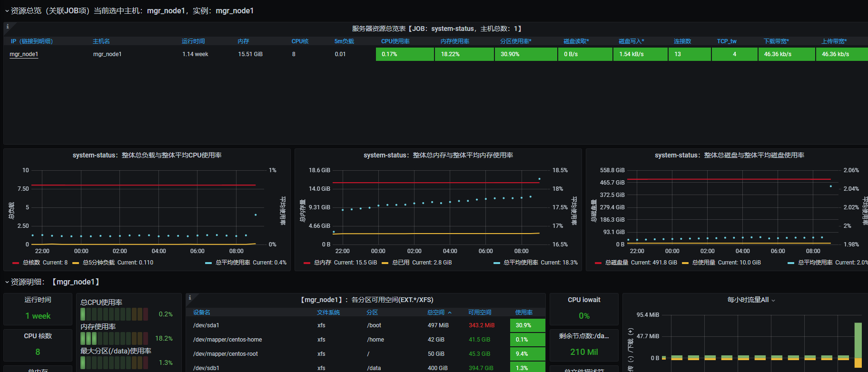868x372 pixels.
Task: Open color picker for 总使用量 yellow swatch
Action: tap(685, 263)
